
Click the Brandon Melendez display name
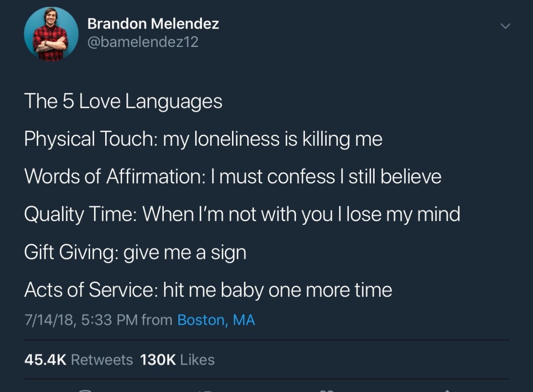point(153,23)
